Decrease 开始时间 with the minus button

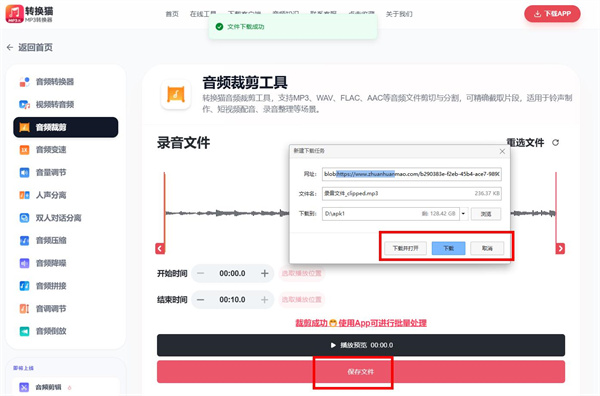point(201,274)
